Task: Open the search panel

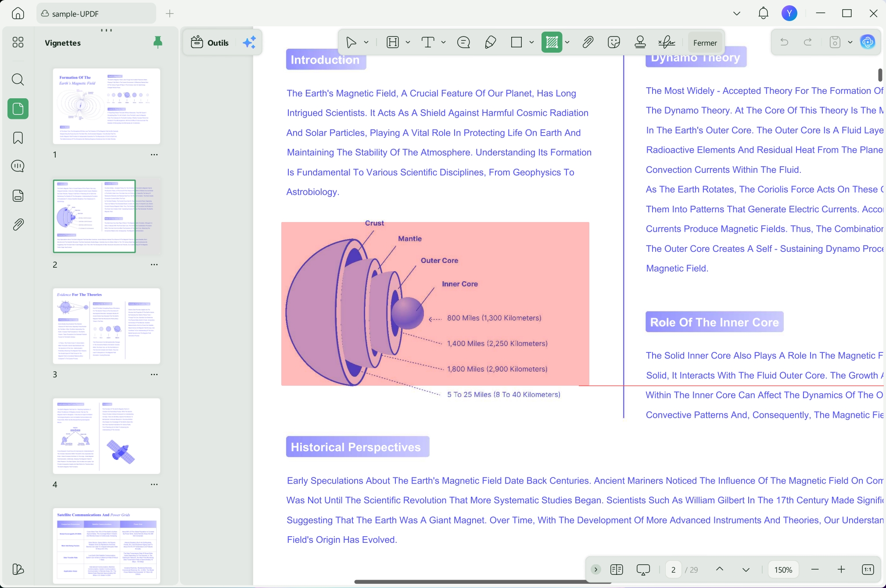Action: coord(18,79)
